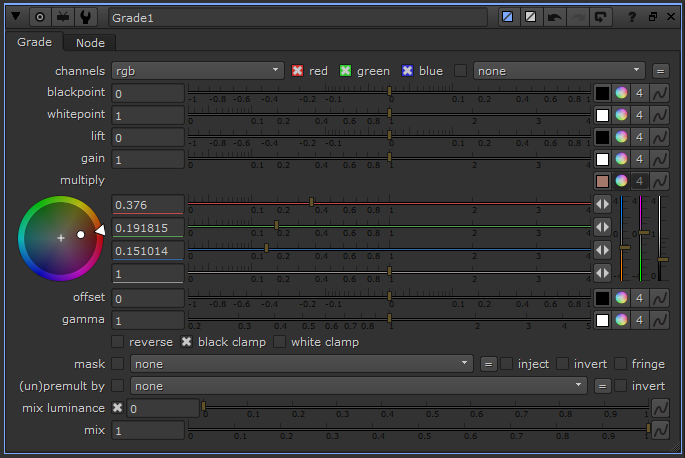Disable the red channel checkbox
The image size is (685, 458).
click(297, 71)
